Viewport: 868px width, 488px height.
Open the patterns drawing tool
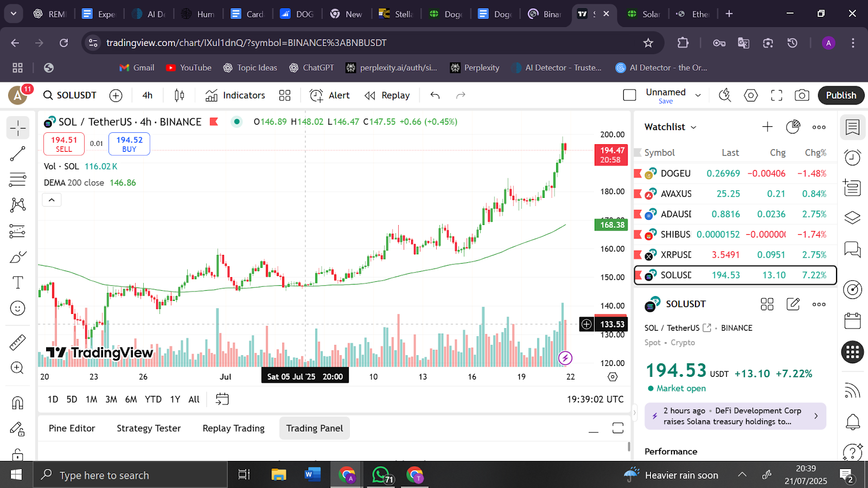18,205
